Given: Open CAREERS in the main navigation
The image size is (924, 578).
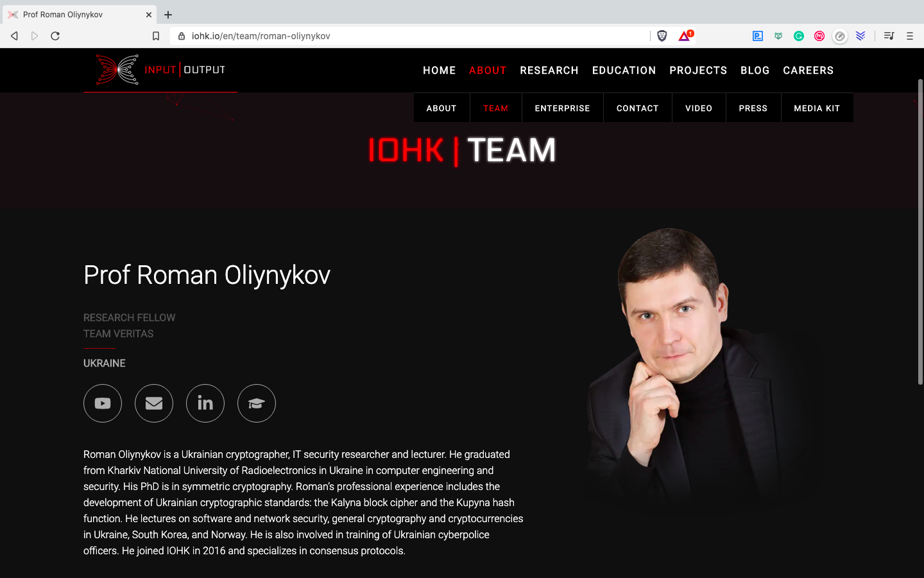Looking at the screenshot, I should tap(809, 71).
